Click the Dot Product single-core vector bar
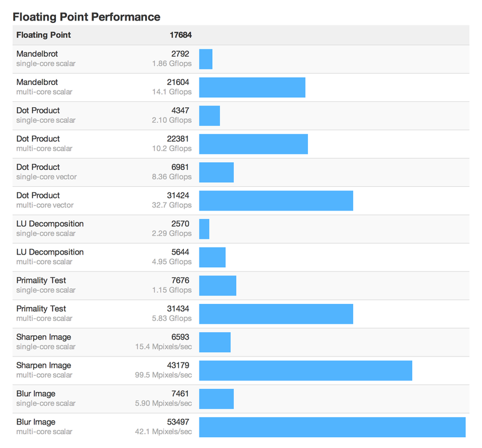Image resolution: width=482 pixels, height=448 pixels. coord(216,172)
